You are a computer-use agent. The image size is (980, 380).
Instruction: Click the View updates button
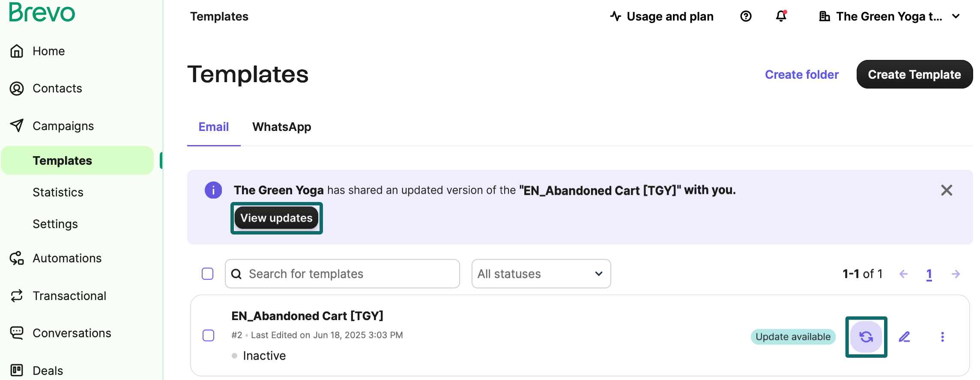coord(276,218)
